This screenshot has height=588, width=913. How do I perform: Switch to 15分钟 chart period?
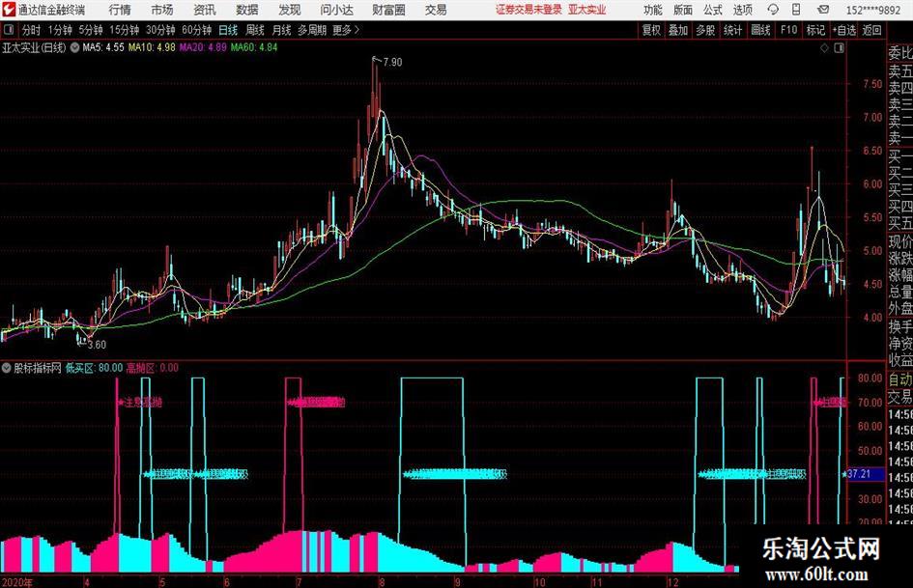click(124, 30)
